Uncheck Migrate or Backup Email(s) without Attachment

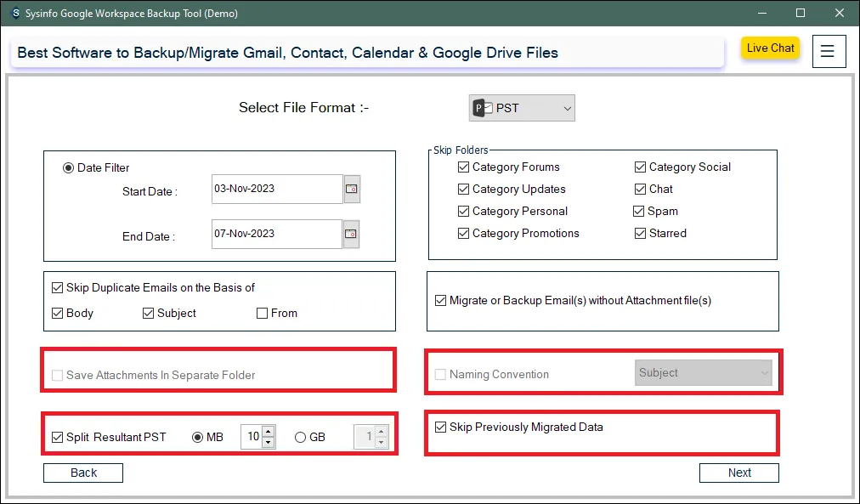(x=440, y=301)
